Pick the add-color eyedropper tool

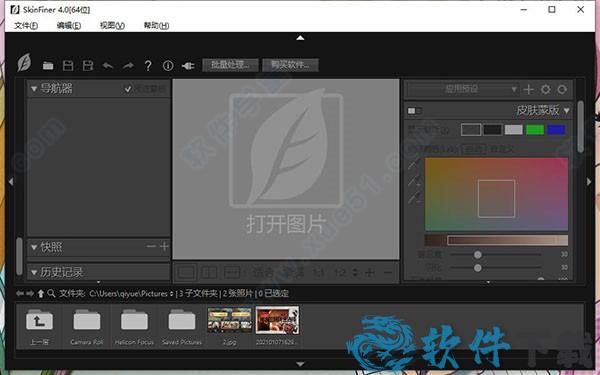[414, 181]
